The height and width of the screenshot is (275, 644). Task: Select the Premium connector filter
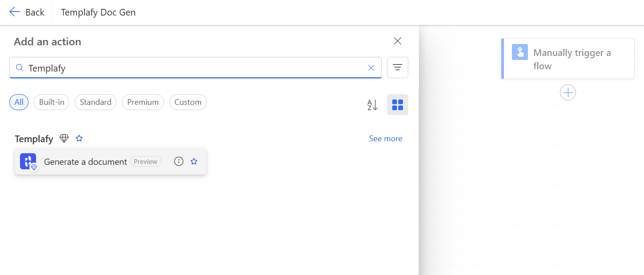pos(143,102)
